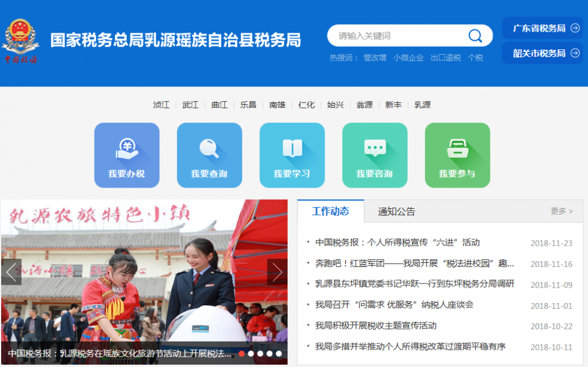Select the 工作动态 tab
This screenshot has width=588, height=367.
(330, 211)
